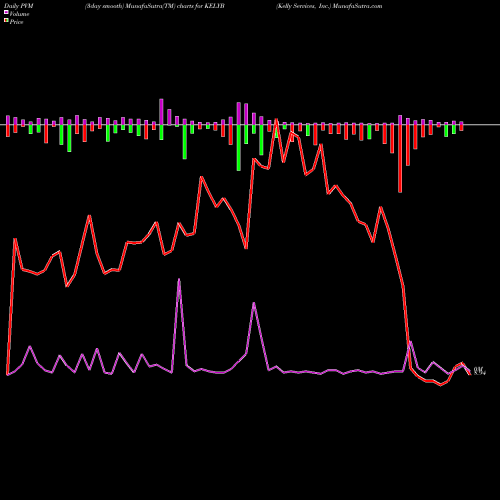Select the 'Volume' legend label
The image size is (500, 500).
pos(19,14)
